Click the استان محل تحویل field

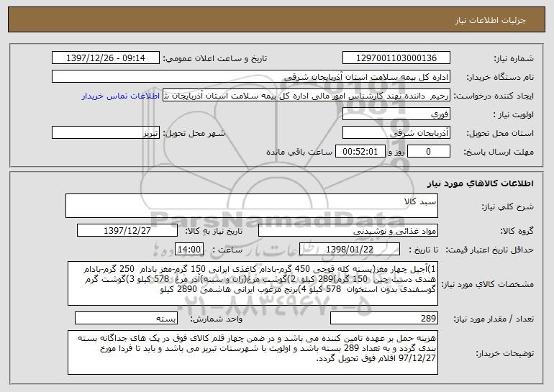pos(396,133)
